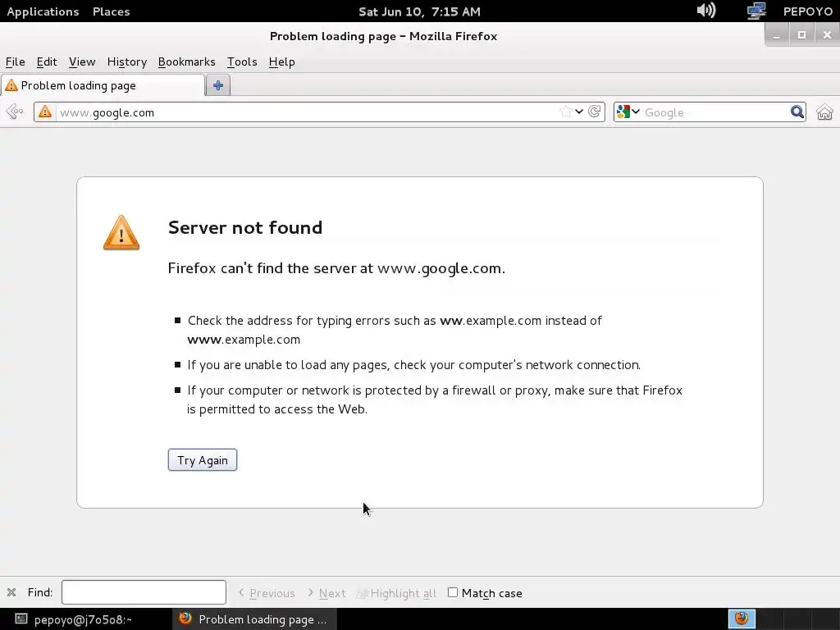Image resolution: width=840 pixels, height=630 pixels.
Task: Click the network connection icon
Action: pyautogui.click(x=756, y=11)
